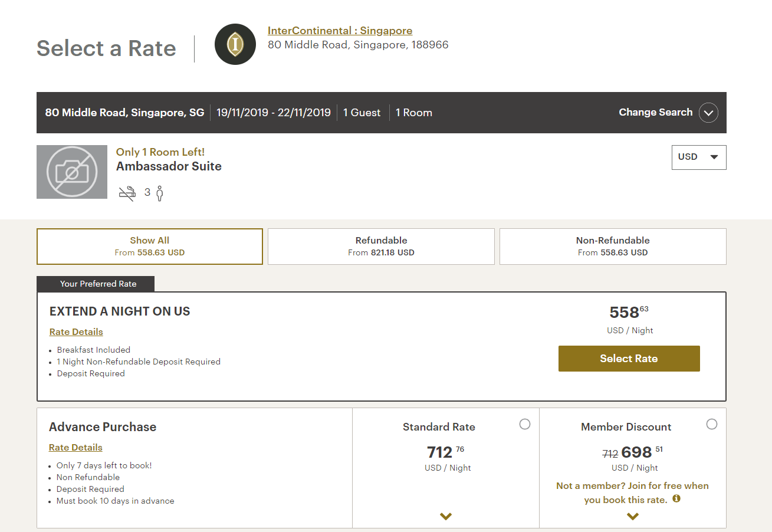Select the Standard Rate radio button
The height and width of the screenshot is (532, 772).
[525, 424]
